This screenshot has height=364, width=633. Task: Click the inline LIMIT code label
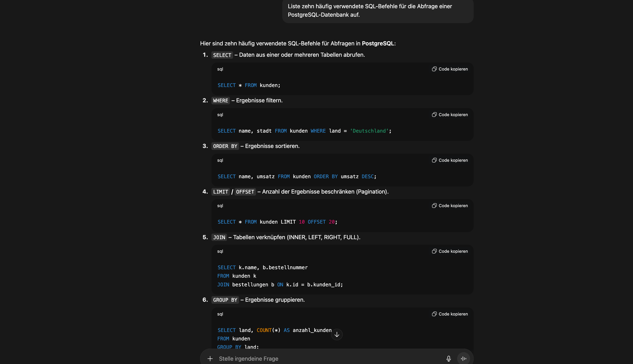220,192
